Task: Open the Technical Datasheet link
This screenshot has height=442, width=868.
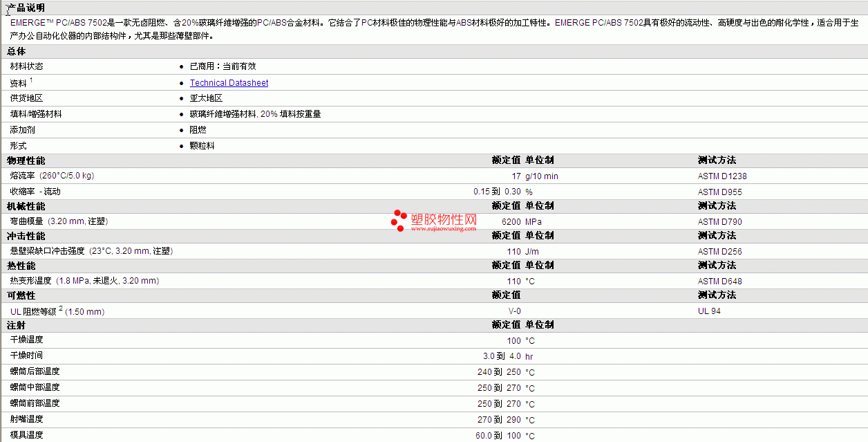Action: 229,83
